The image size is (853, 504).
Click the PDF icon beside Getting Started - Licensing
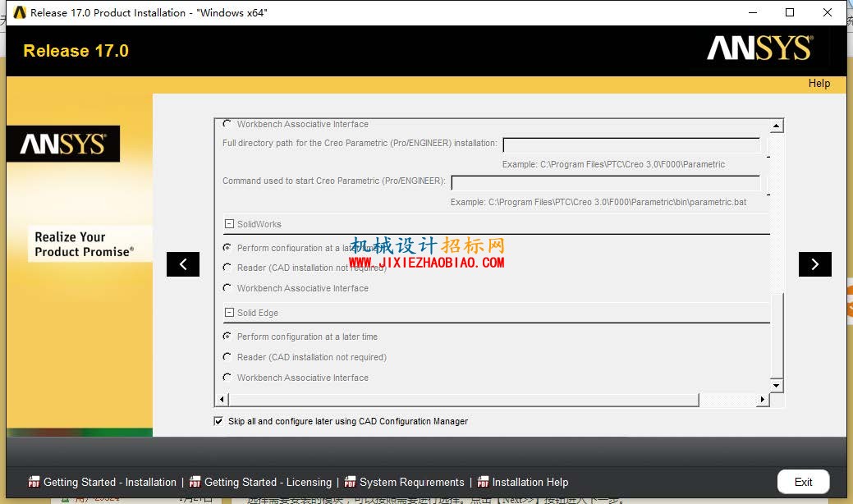coord(195,482)
